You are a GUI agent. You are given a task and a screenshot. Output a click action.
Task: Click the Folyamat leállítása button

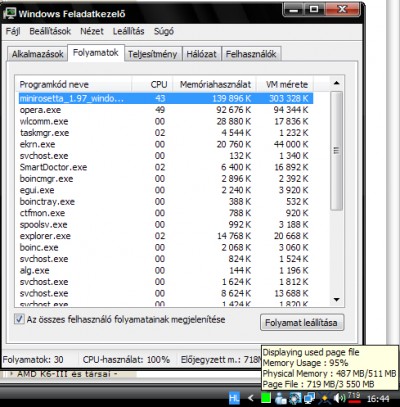pyautogui.click(x=301, y=323)
